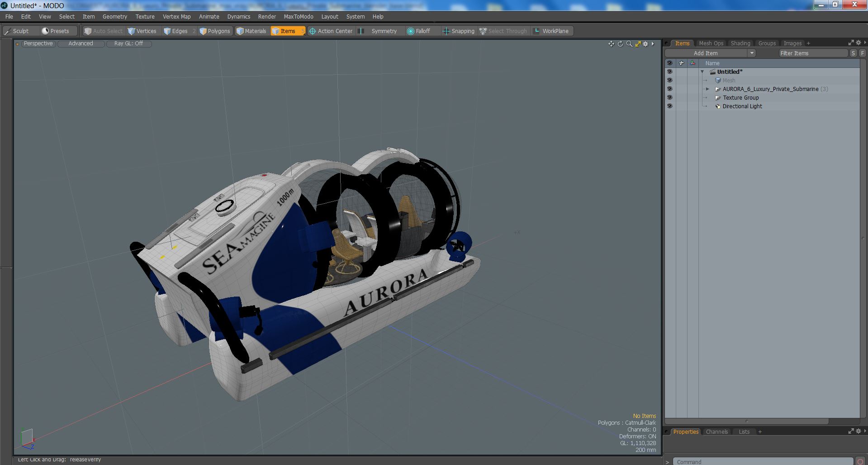Click the axis column header icon
Screen dimensions: 868x465
(x=693, y=63)
